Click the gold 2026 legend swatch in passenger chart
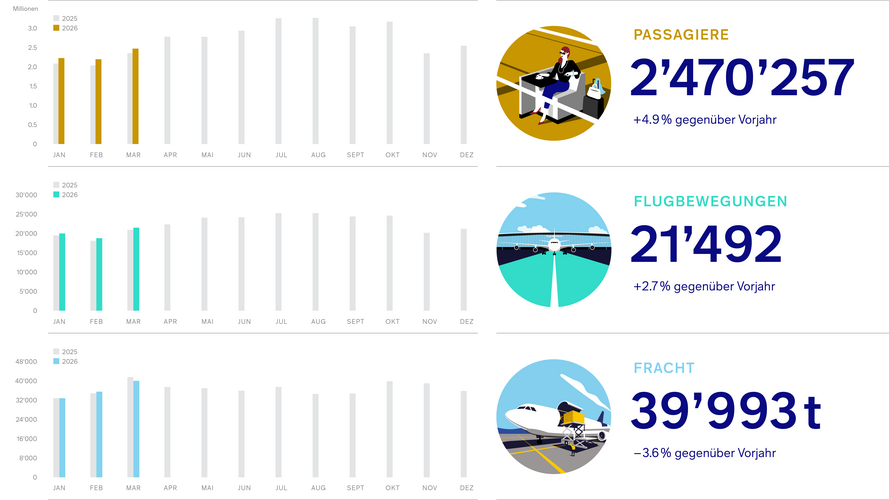This screenshot has height=500, width=889. [57, 28]
